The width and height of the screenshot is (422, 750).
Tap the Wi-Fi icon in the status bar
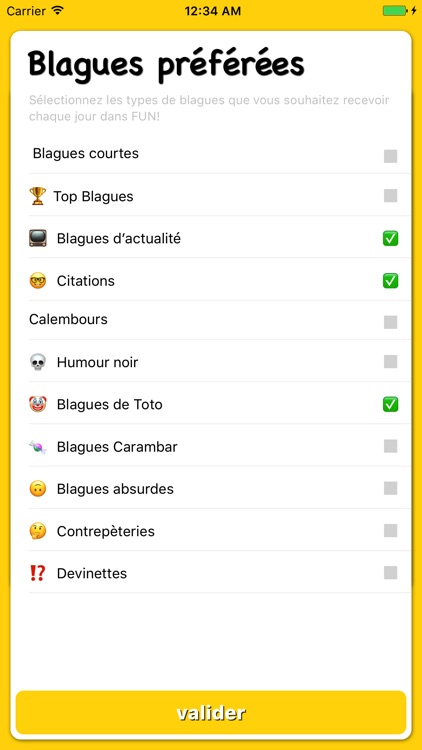tap(58, 11)
